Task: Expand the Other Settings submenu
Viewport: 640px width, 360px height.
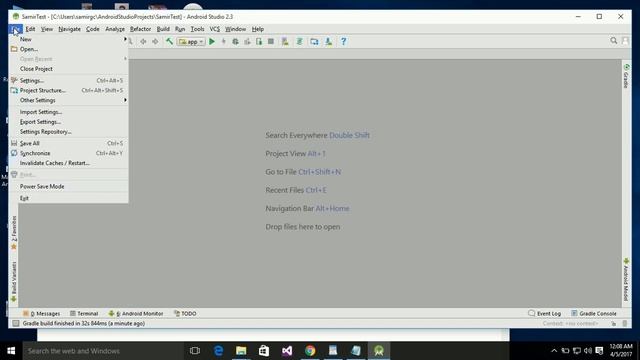Action: coord(69,100)
